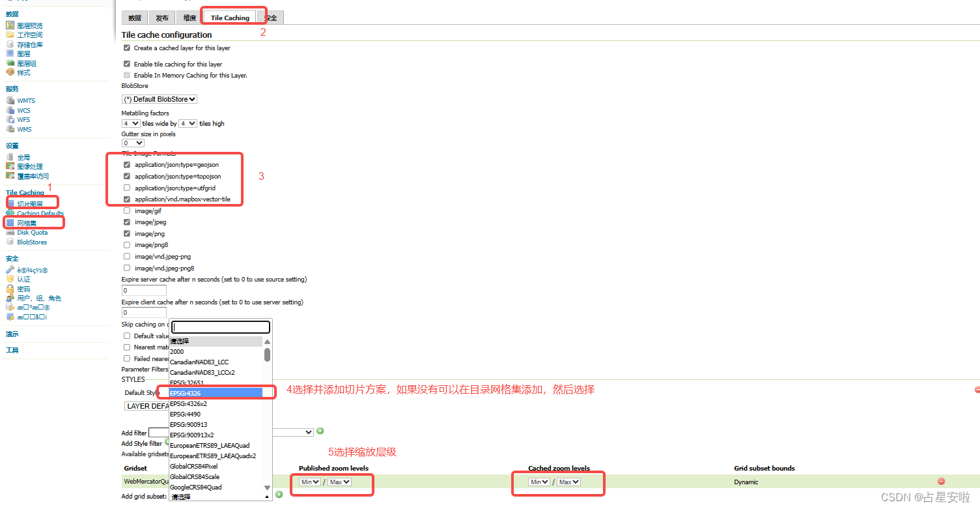Viewport: 980px width, 509px height.
Task: Select EPSG:900913 in gridset list
Action: pyautogui.click(x=216, y=424)
